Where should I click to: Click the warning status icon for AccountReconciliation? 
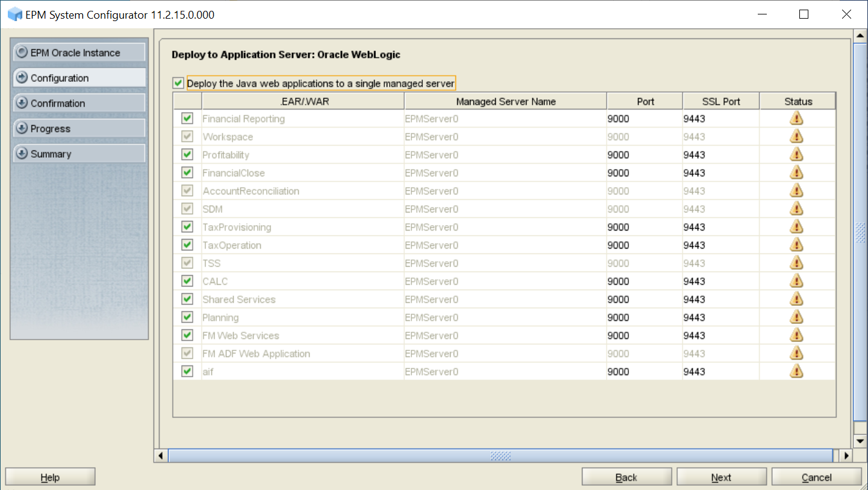[796, 190]
